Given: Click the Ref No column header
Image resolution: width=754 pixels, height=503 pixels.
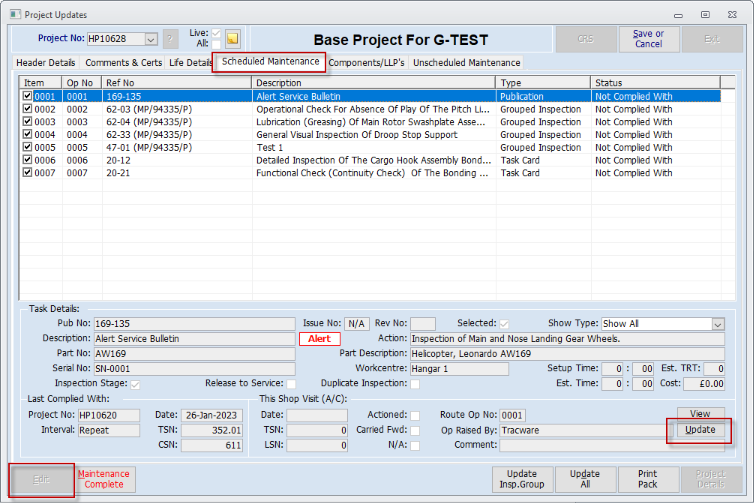Looking at the screenshot, I should point(176,83).
